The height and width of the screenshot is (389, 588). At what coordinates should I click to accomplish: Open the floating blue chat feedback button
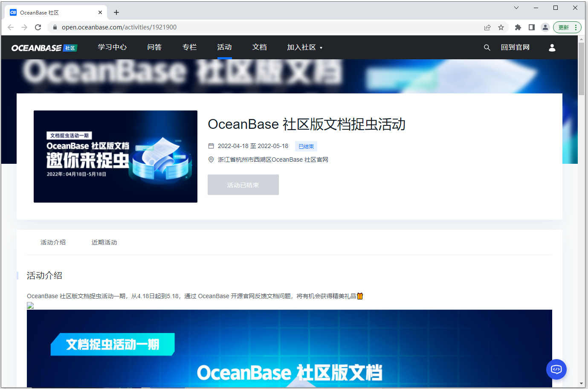tap(556, 369)
